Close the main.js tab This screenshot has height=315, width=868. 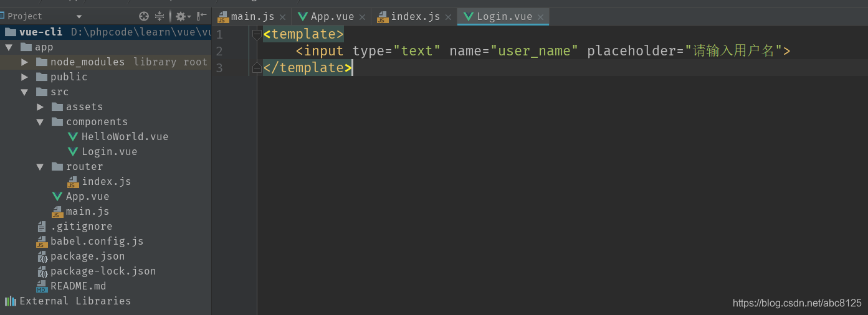pyautogui.click(x=282, y=17)
